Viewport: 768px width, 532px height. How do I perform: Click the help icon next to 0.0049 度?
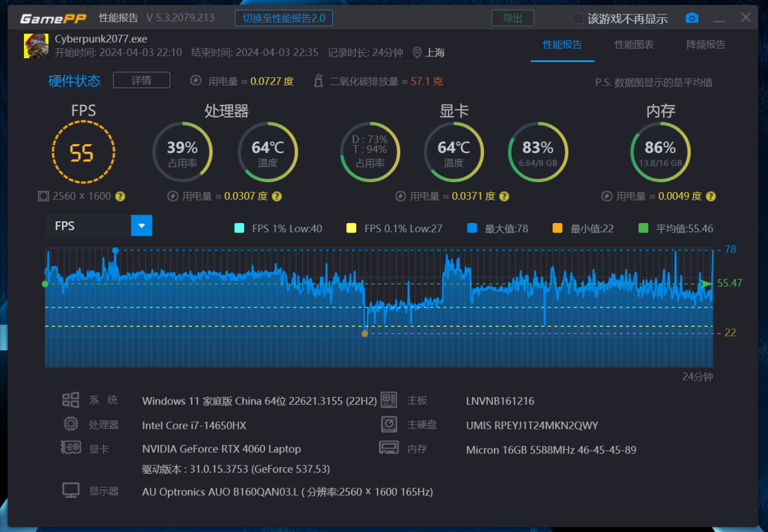point(710,196)
